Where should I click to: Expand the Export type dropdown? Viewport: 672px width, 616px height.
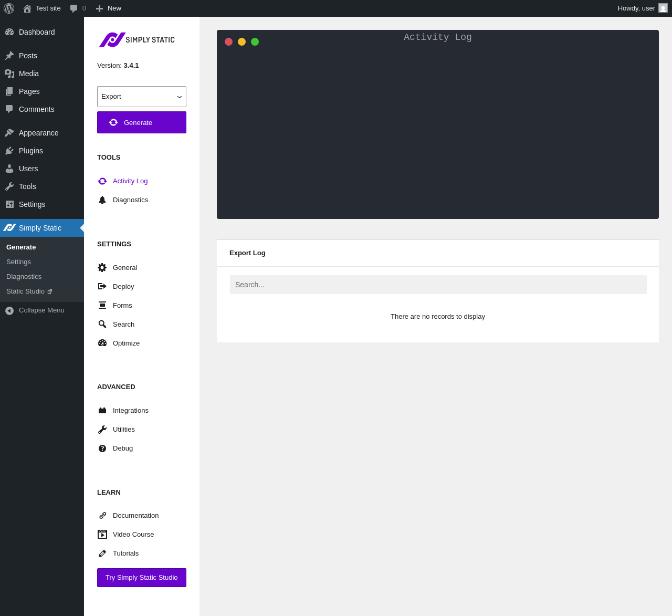pyautogui.click(x=142, y=97)
